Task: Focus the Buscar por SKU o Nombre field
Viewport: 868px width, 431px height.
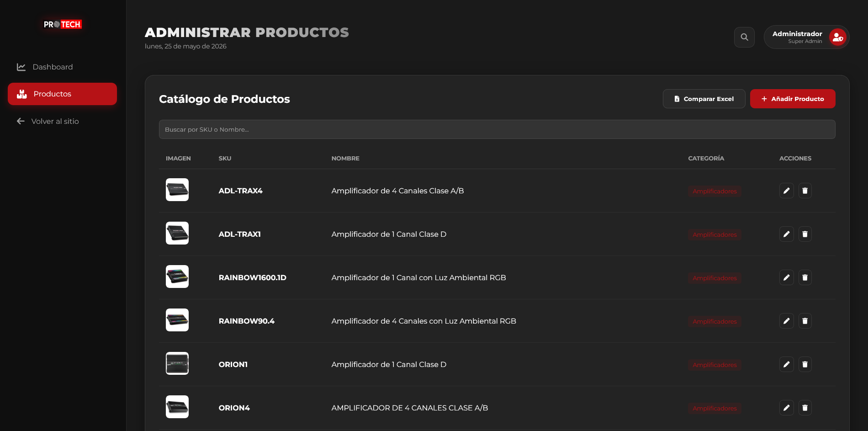Action: point(497,129)
